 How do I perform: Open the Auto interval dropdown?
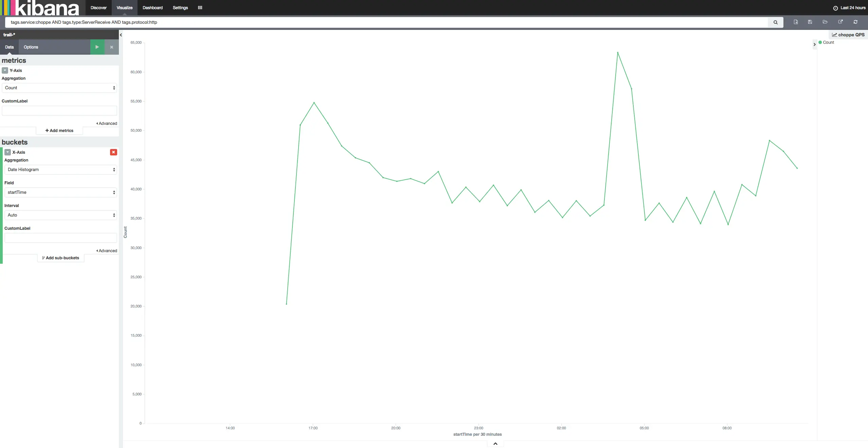pyautogui.click(x=60, y=215)
